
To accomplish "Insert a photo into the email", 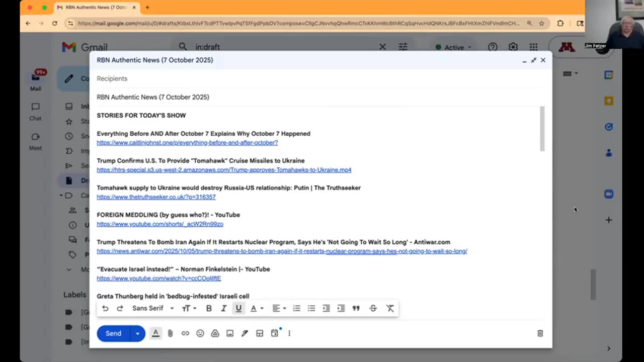I will pos(230,333).
